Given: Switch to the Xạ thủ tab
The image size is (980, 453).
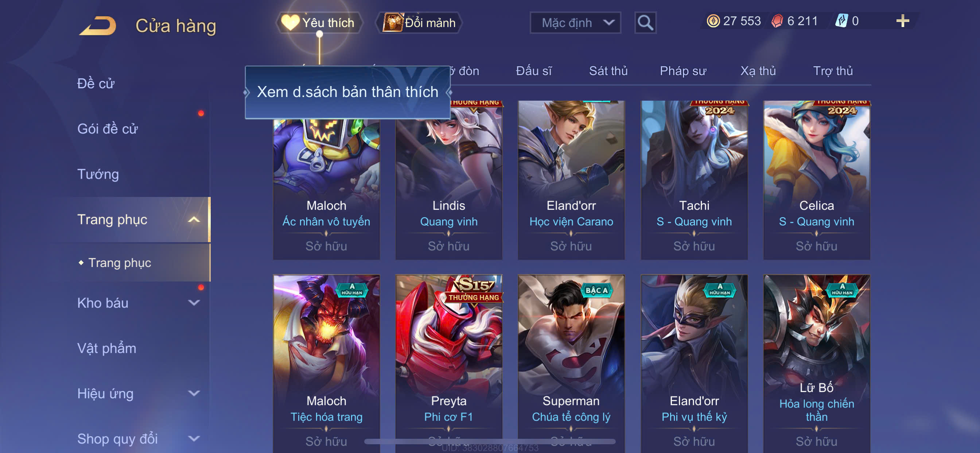Looking at the screenshot, I should pyautogui.click(x=758, y=71).
